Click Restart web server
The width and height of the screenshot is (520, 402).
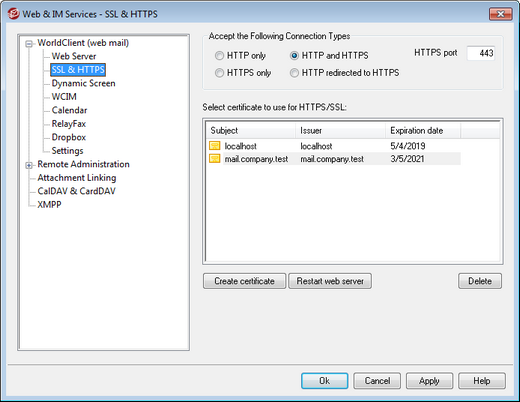330,281
